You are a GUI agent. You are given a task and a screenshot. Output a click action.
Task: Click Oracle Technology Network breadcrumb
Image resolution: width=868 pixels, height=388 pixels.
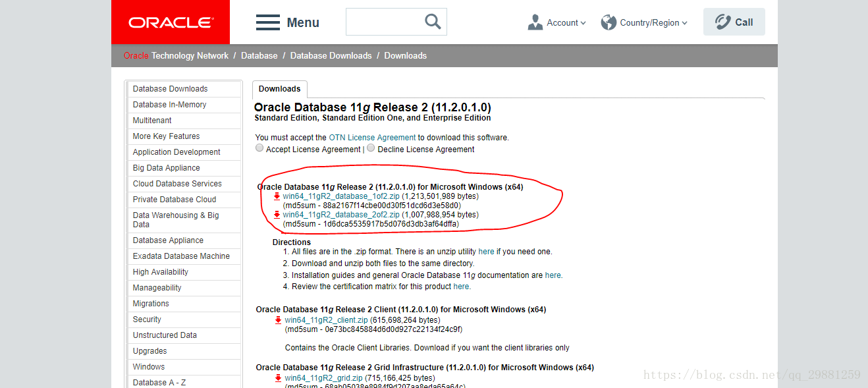click(x=176, y=56)
